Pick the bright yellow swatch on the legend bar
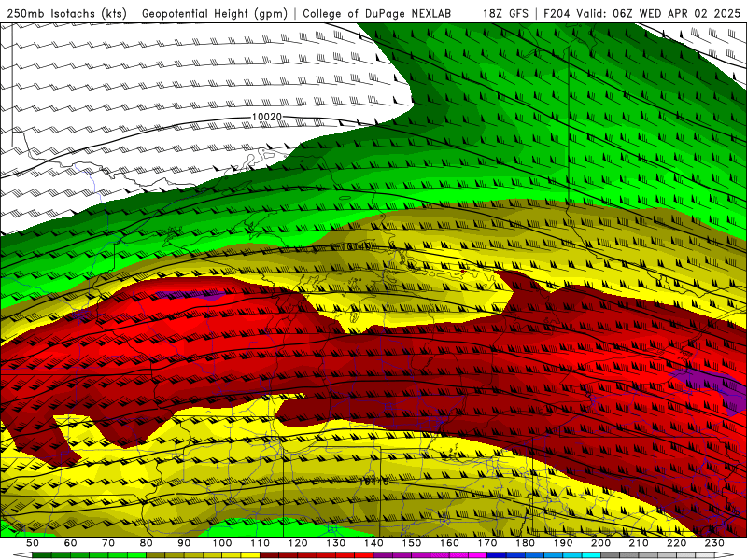Screen dimensions: 747x560 250,555
